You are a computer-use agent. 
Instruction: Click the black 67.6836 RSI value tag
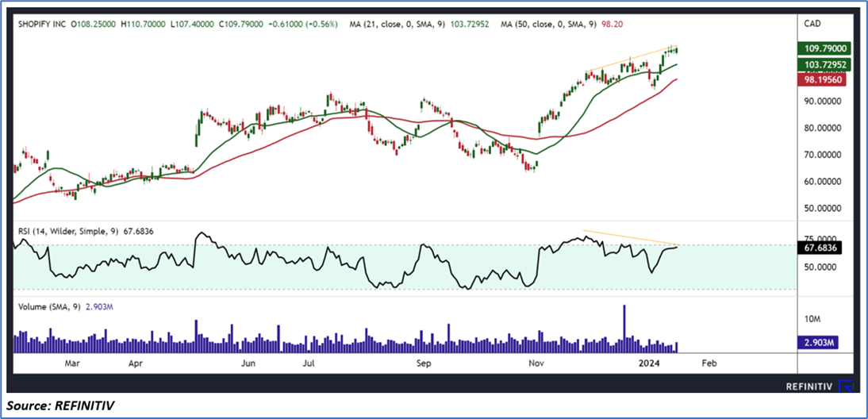click(x=820, y=248)
